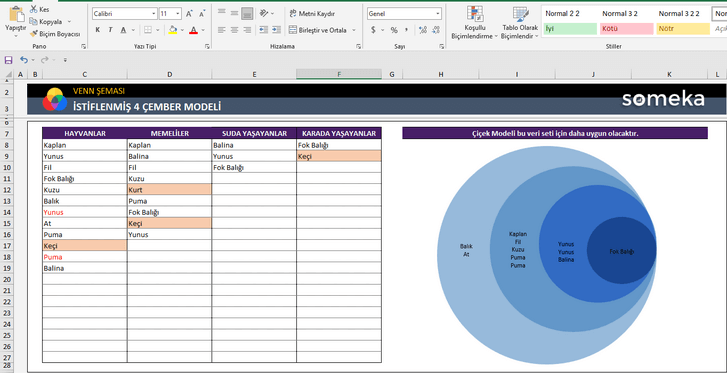Apply the Normal 3 2 2 cell style
The width and height of the screenshot is (727, 373).
click(x=683, y=14)
